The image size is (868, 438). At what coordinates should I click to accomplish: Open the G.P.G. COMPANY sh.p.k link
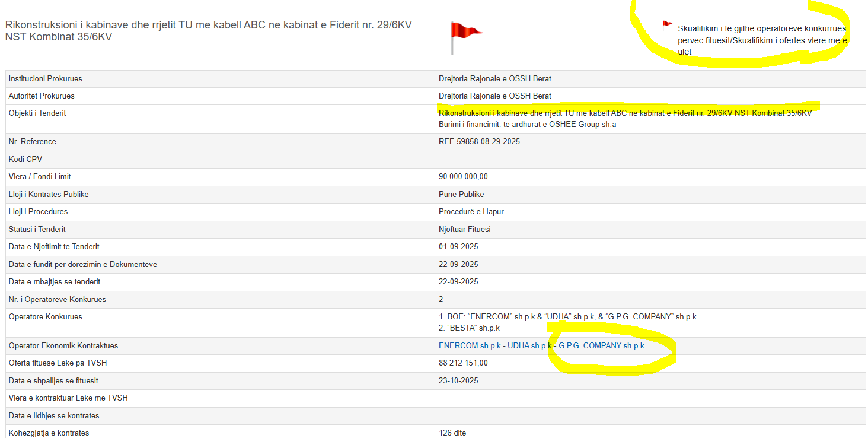pos(601,346)
